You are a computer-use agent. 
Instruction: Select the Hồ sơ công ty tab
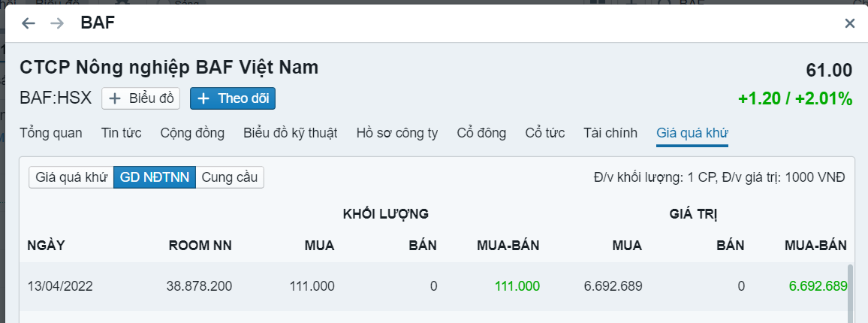[x=396, y=133]
